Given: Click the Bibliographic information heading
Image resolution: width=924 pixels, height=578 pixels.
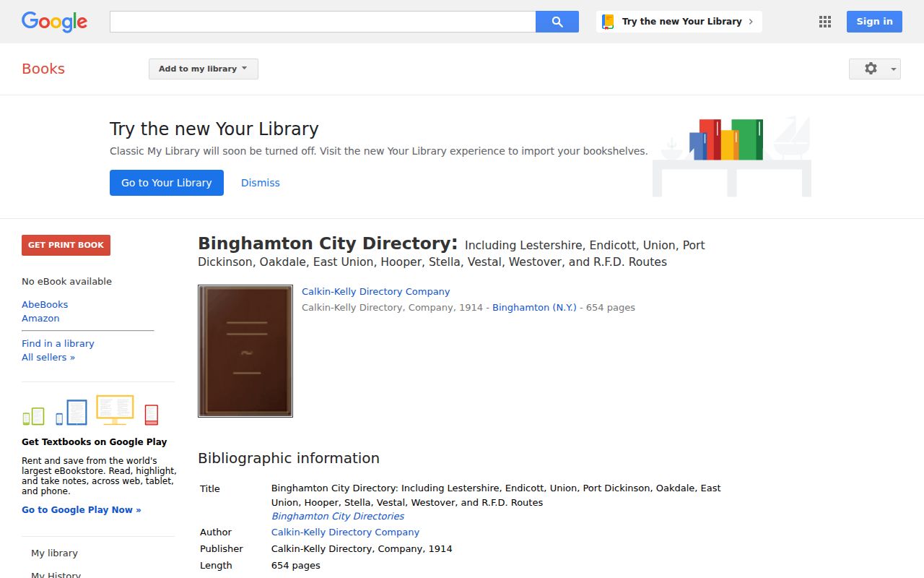Looking at the screenshot, I should (289, 458).
